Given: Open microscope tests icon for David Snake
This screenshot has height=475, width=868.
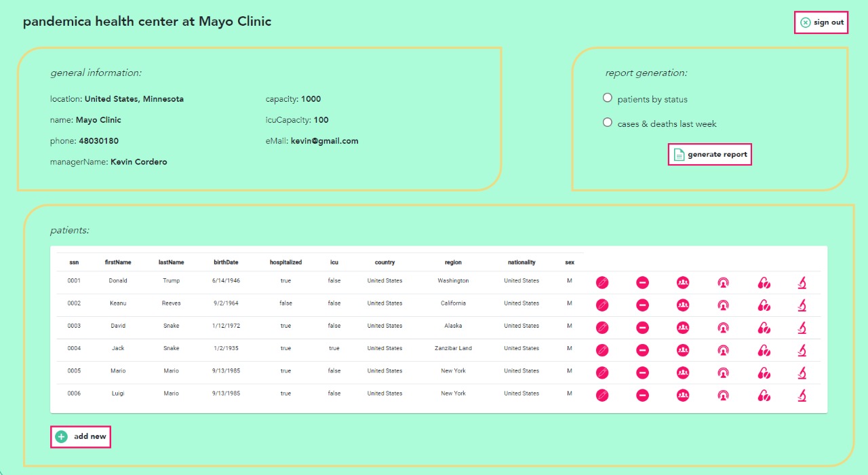Looking at the screenshot, I should [x=802, y=328].
